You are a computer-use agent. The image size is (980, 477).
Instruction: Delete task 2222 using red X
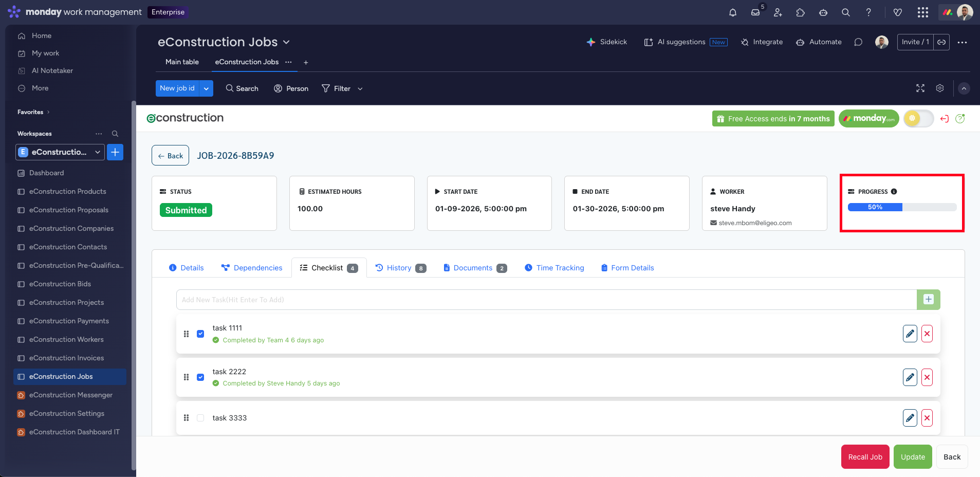tap(927, 377)
